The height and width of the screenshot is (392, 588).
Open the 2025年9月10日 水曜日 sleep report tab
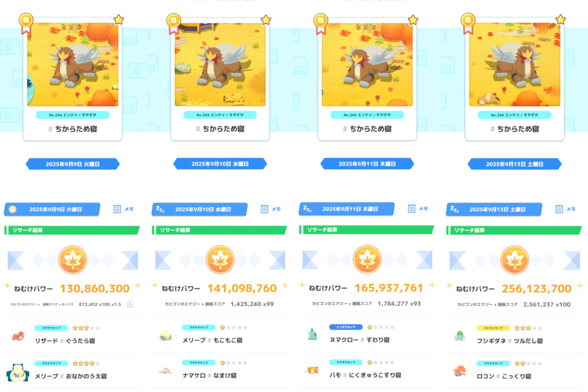pos(199,209)
